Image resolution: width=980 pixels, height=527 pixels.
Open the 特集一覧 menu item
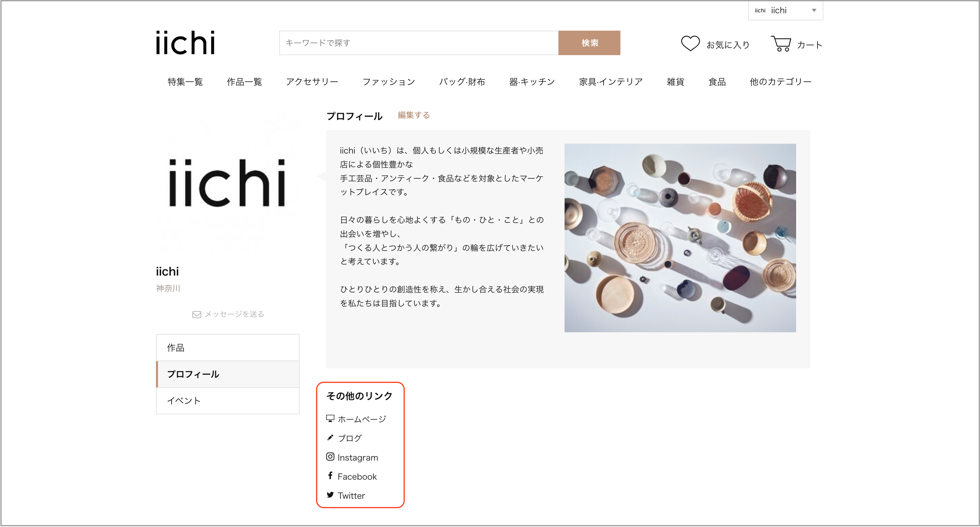coord(185,81)
